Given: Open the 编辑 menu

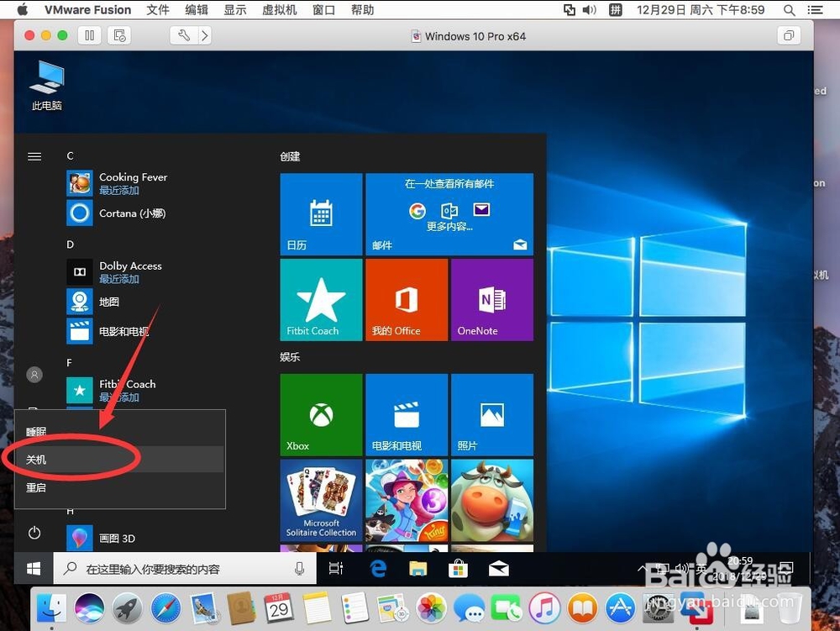Looking at the screenshot, I should [196, 9].
